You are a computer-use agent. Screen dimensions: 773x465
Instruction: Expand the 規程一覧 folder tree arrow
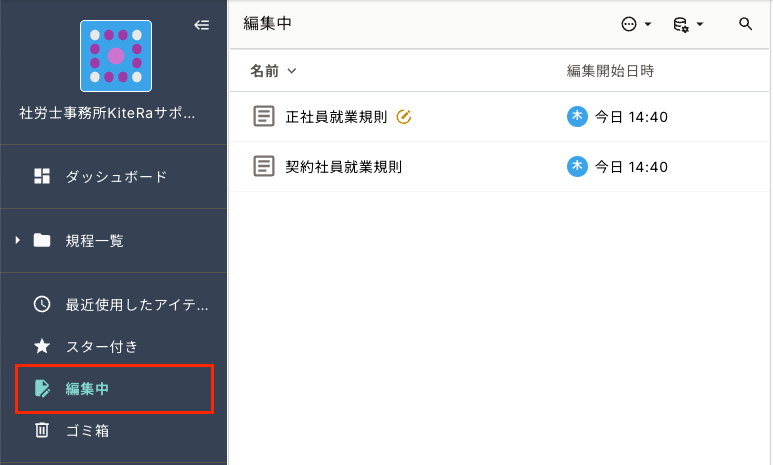pyautogui.click(x=17, y=240)
